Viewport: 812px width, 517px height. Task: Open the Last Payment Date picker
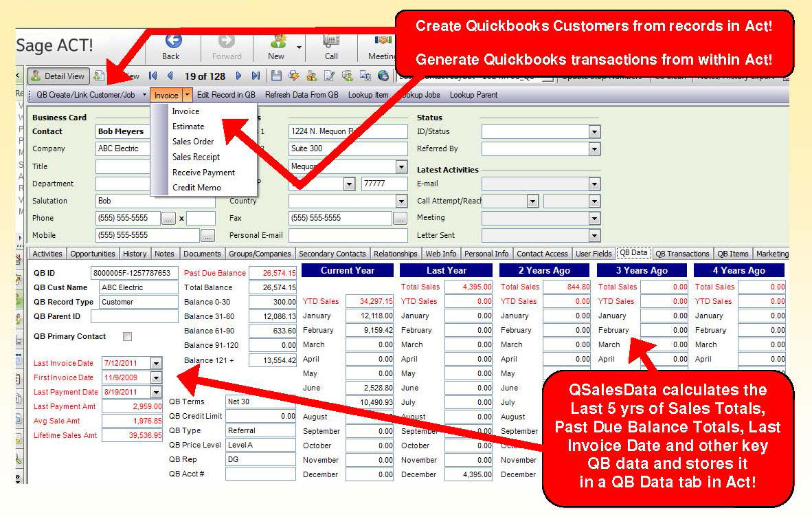156,392
